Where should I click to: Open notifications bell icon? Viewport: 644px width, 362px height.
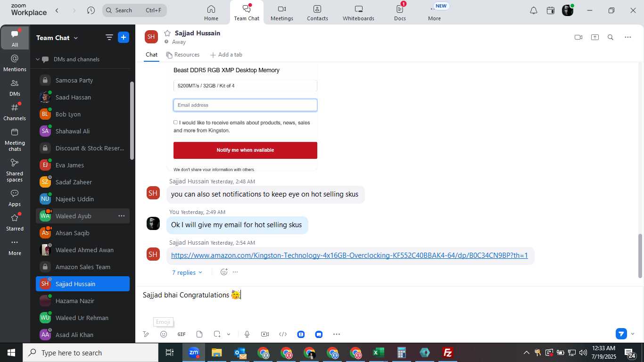(534, 10)
